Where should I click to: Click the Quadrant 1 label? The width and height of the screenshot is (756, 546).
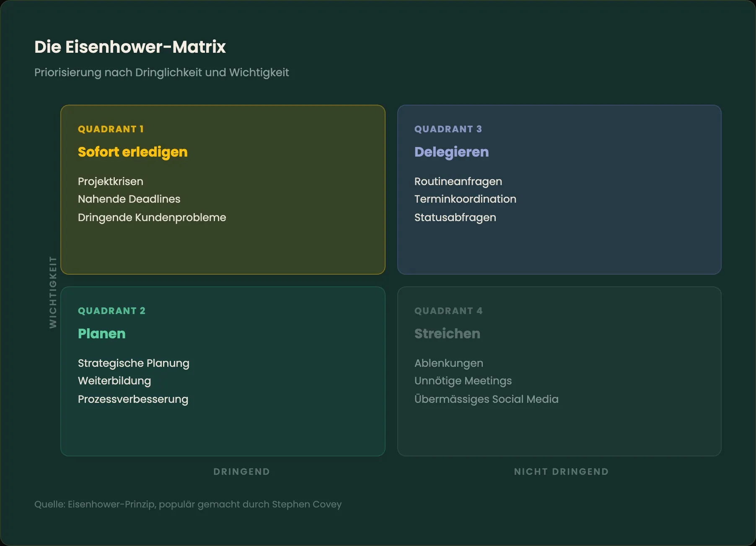point(111,129)
